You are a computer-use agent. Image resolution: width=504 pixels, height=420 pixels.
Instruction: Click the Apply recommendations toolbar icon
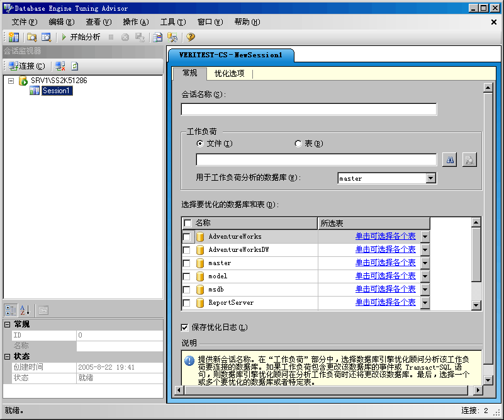click(172, 37)
